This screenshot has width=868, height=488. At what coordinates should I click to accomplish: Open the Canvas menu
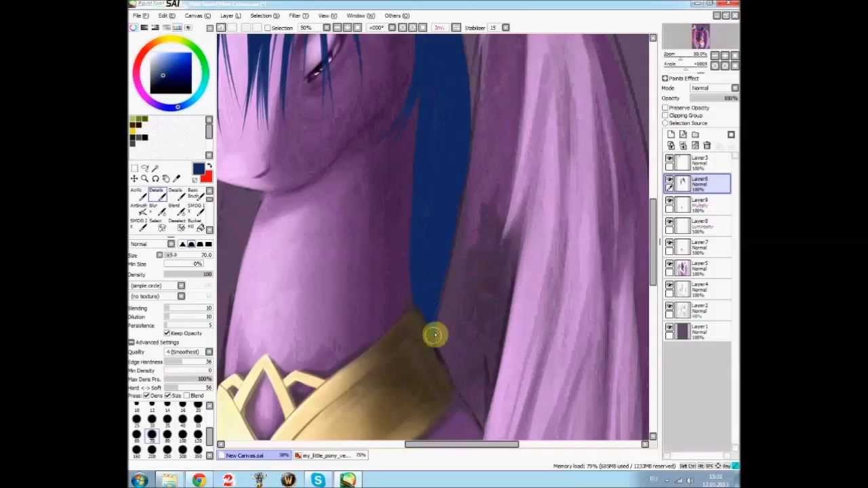(197, 16)
